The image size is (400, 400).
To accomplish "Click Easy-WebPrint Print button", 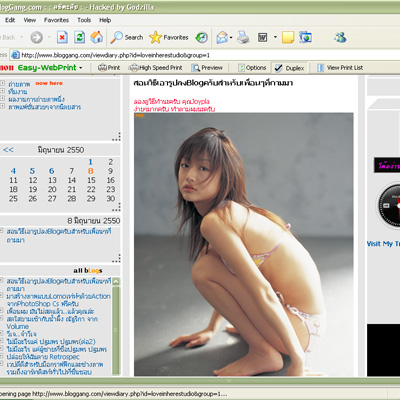I will coord(109,68).
